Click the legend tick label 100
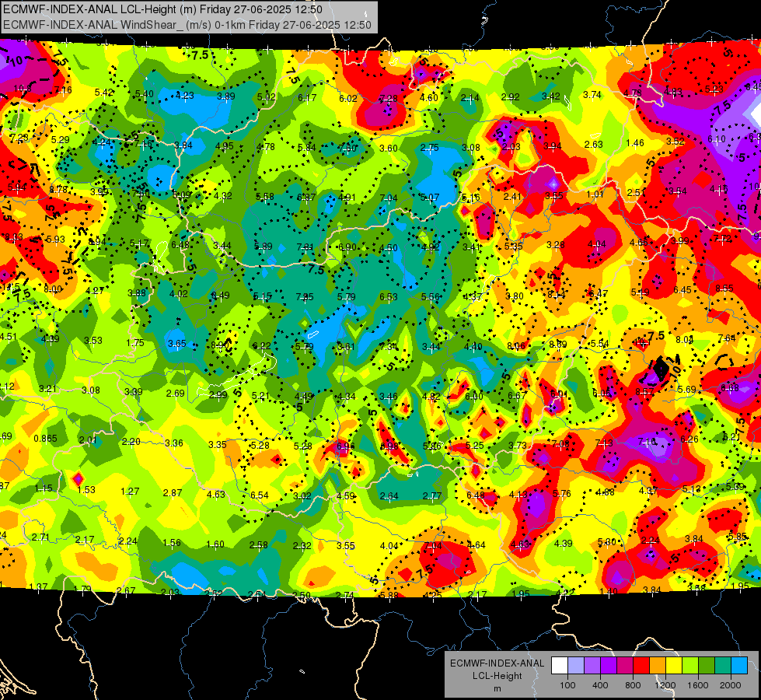The height and width of the screenshot is (700, 761). click(x=567, y=685)
